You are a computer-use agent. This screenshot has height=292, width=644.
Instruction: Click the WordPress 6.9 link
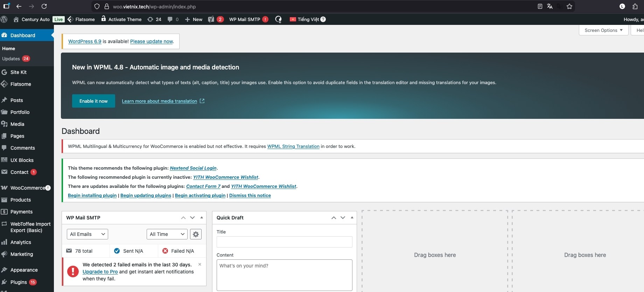coord(85,41)
